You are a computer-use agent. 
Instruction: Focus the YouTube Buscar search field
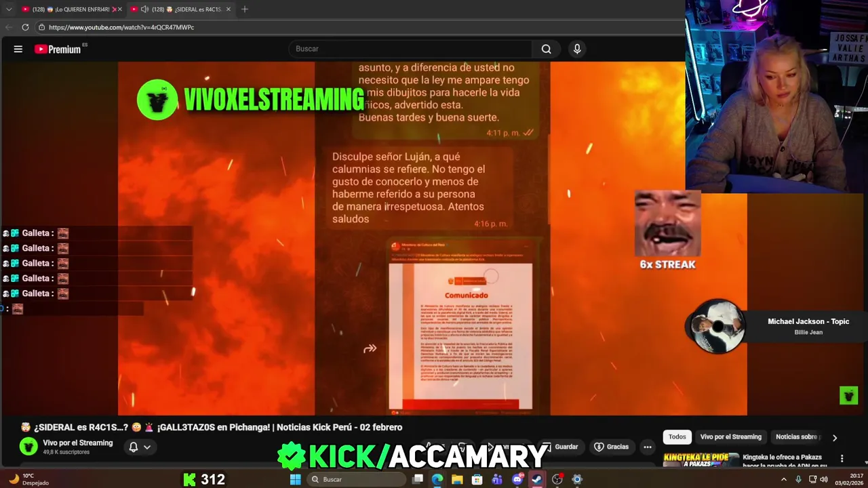[x=412, y=49]
